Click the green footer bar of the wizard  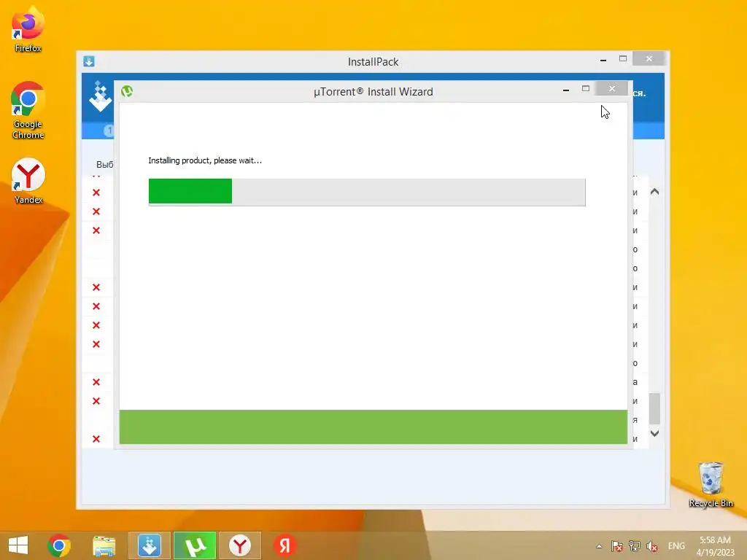point(373,427)
